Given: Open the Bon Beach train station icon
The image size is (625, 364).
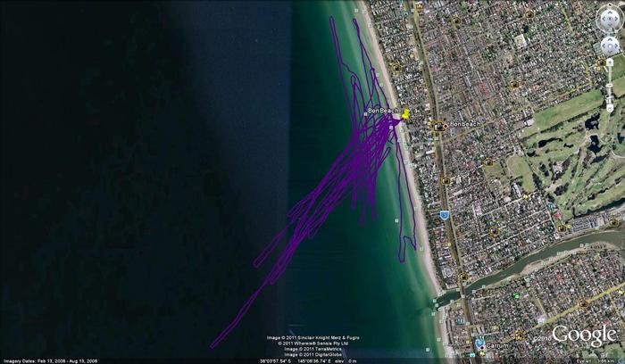Looking at the screenshot, I should tap(439, 127).
